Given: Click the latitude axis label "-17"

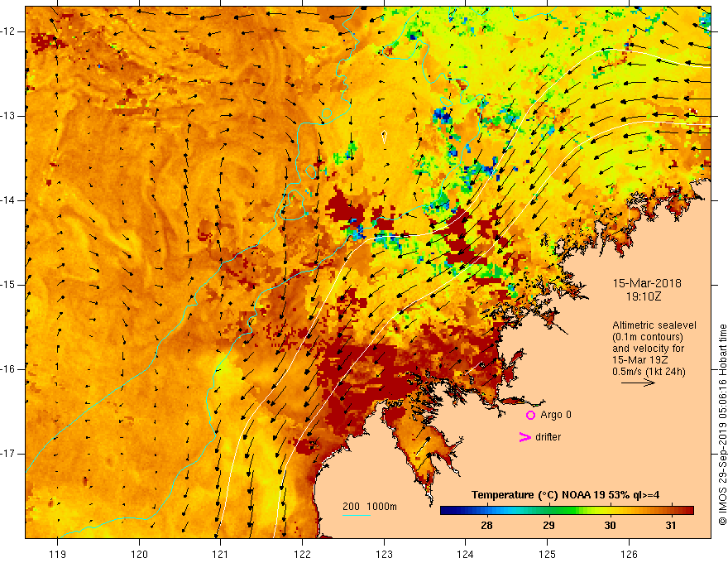Looking at the screenshot, I should click(x=8, y=454).
